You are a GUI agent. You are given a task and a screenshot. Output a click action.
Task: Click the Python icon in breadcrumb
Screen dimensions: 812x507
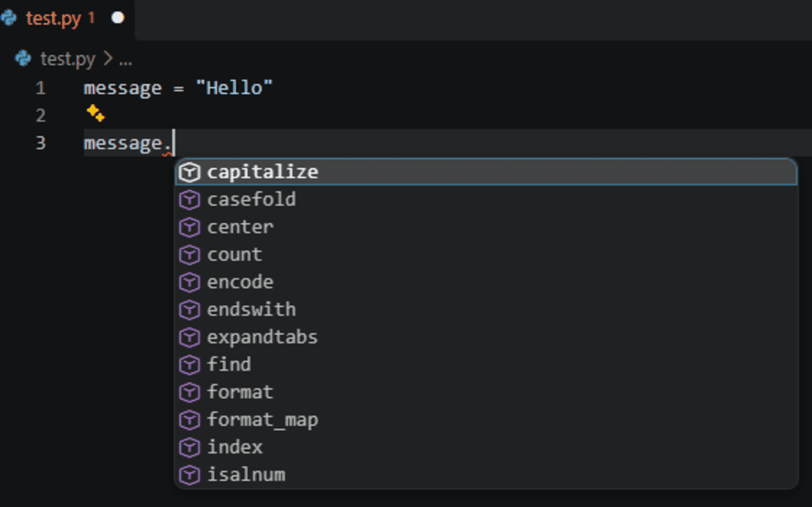coord(23,59)
